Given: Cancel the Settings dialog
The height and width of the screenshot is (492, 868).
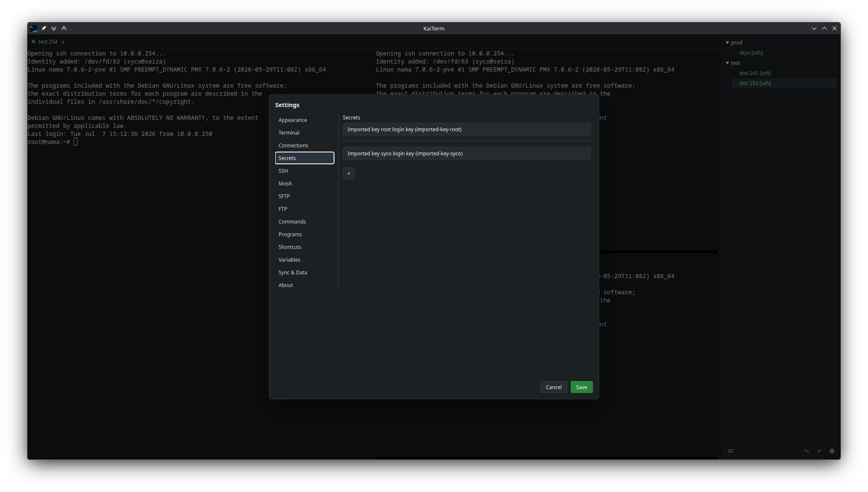Looking at the screenshot, I should (553, 387).
